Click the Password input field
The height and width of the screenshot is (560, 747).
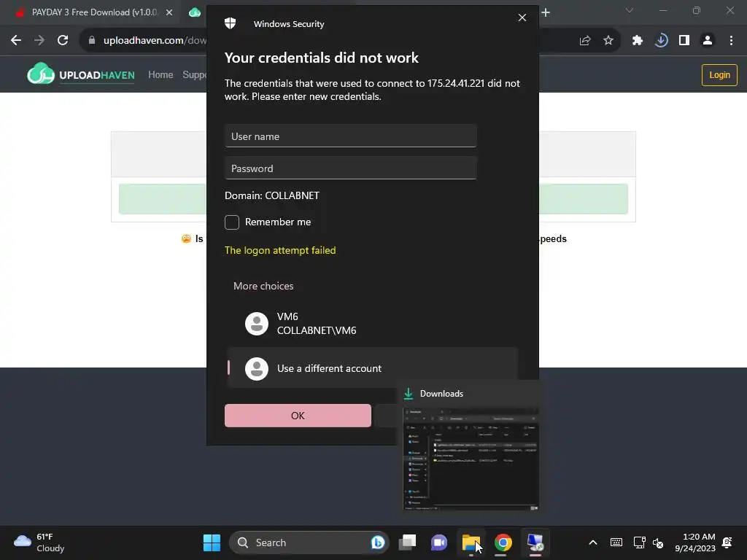coord(351,168)
